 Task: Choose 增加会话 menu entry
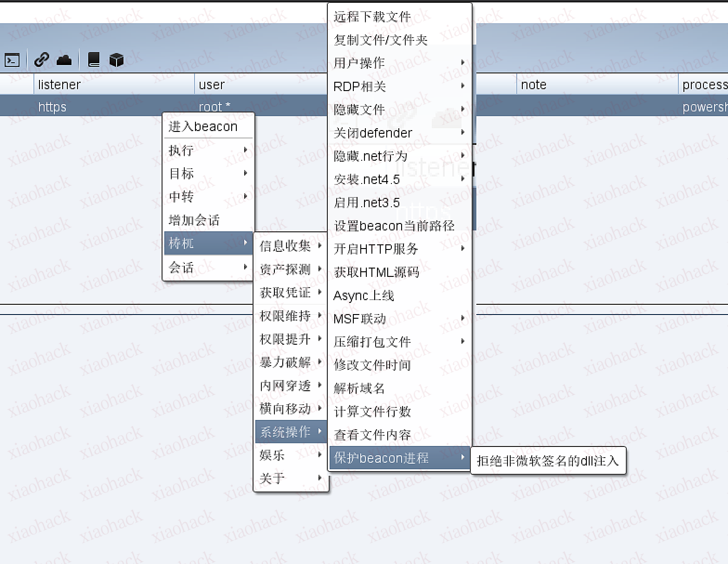(x=195, y=220)
